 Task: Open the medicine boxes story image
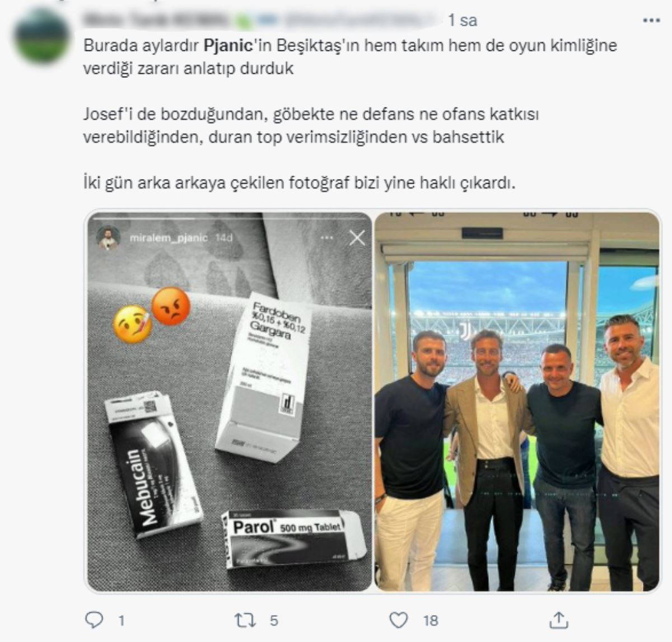pos(230,401)
